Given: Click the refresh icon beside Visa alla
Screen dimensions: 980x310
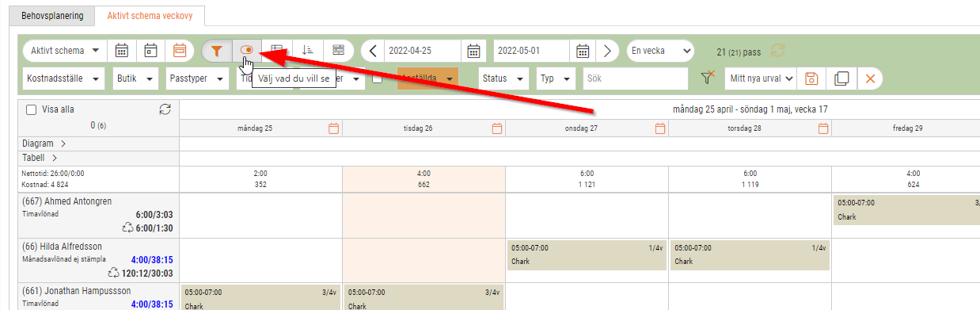Looking at the screenshot, I should (x=165, y=110).
